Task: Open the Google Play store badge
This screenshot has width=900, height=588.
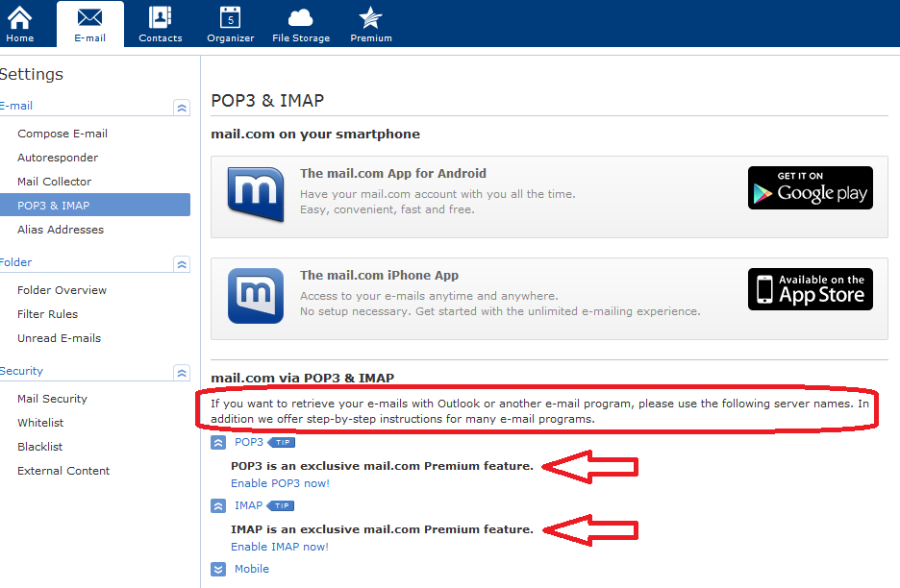Action: pyautogui.click(x=811, y=187)
